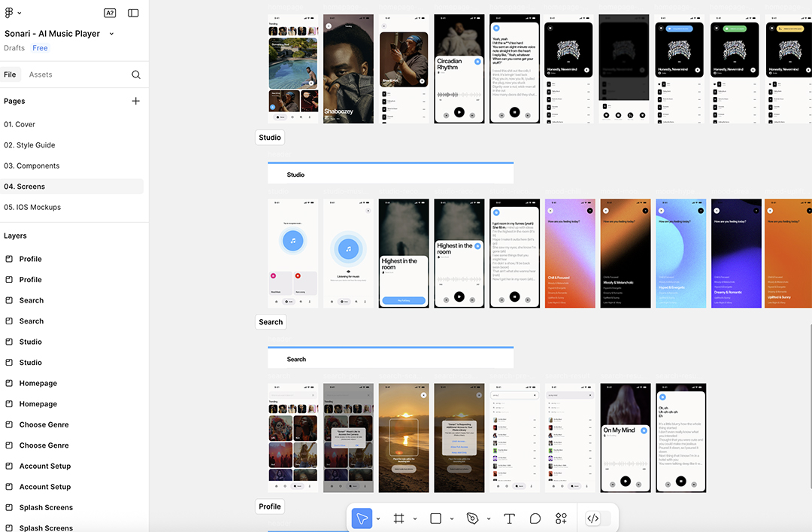
Task: Switch to the Assets tab
Action: 41,74
